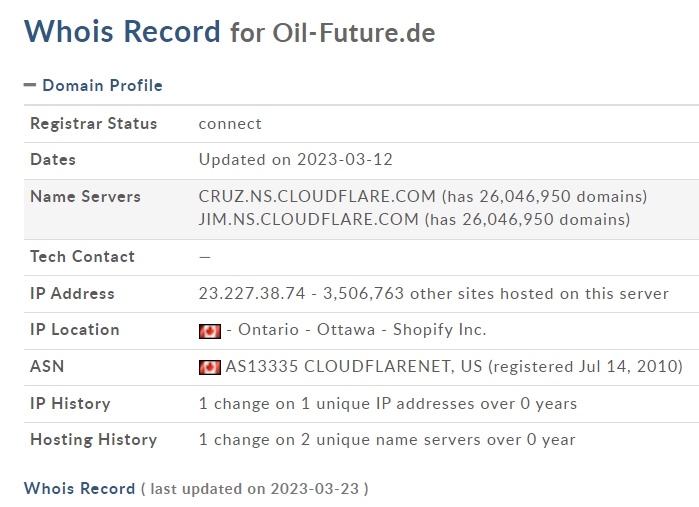This screenshot has width=699, height=507.
Task: Open CRUZ.NS.CLOUDFLARE.COM name server link
Action: [x=317, y=196]
